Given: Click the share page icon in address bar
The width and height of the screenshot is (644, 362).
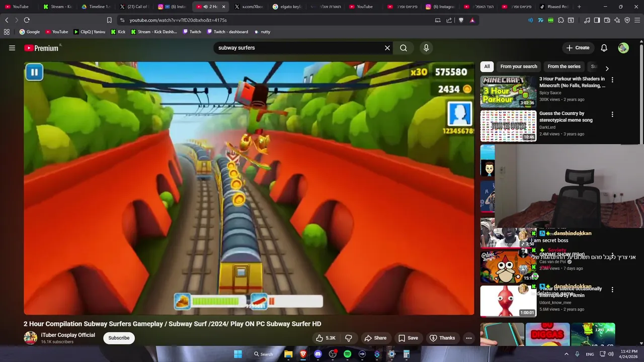Looking at the screenshot, I should point(449,20).
